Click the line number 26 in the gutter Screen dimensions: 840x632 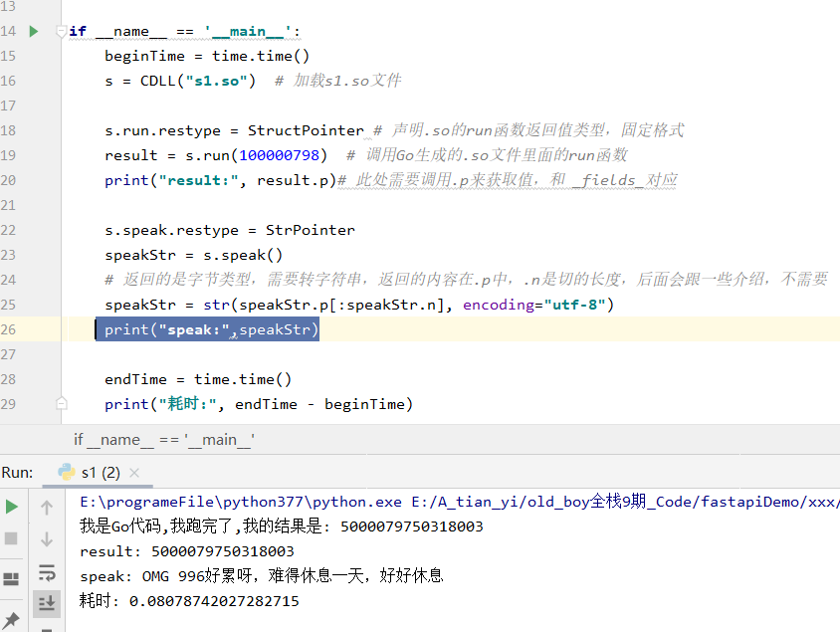point(8,329)
